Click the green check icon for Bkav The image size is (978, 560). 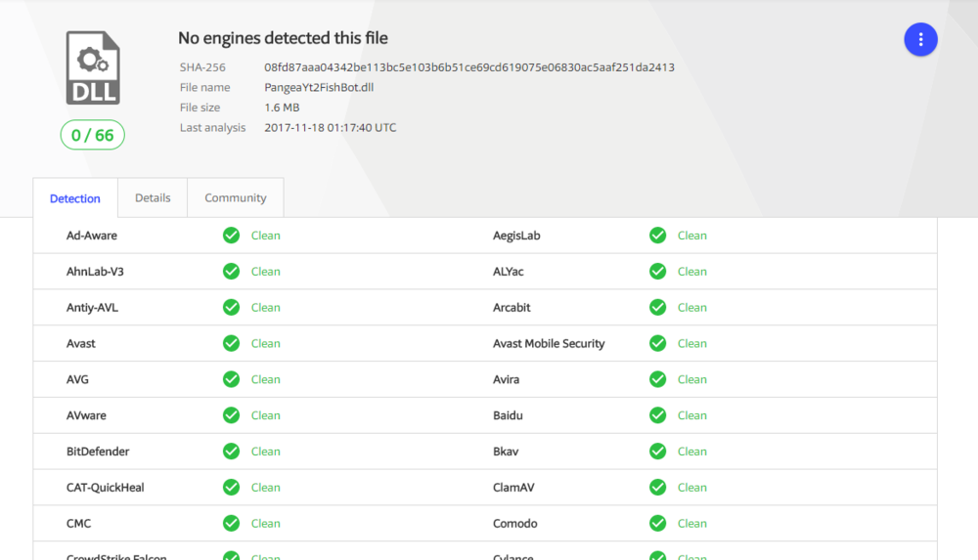click(x=657, y=452)
